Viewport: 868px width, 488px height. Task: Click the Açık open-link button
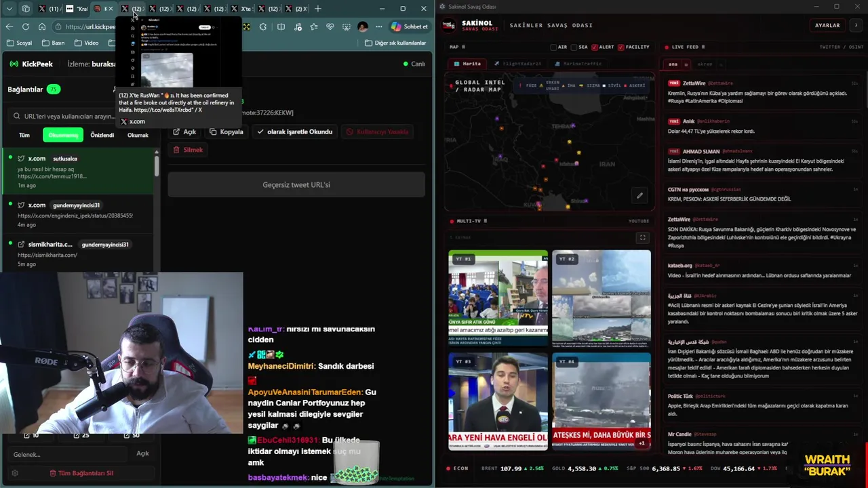(x=184, y=131)
